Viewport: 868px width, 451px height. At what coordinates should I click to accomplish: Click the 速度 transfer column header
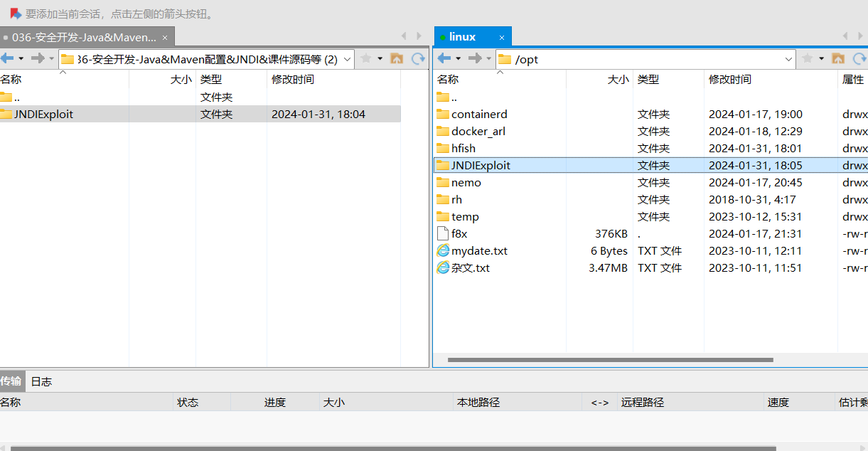[799, 402]
